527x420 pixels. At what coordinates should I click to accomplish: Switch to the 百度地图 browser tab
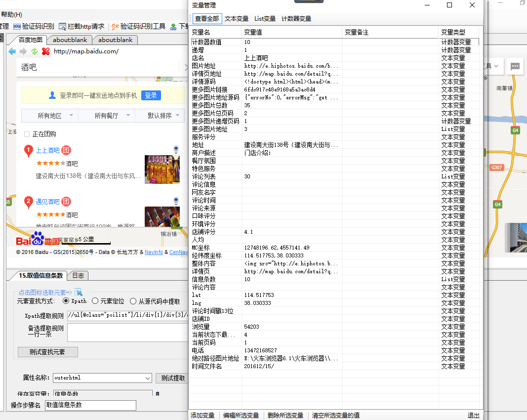[x=30, y=40]
